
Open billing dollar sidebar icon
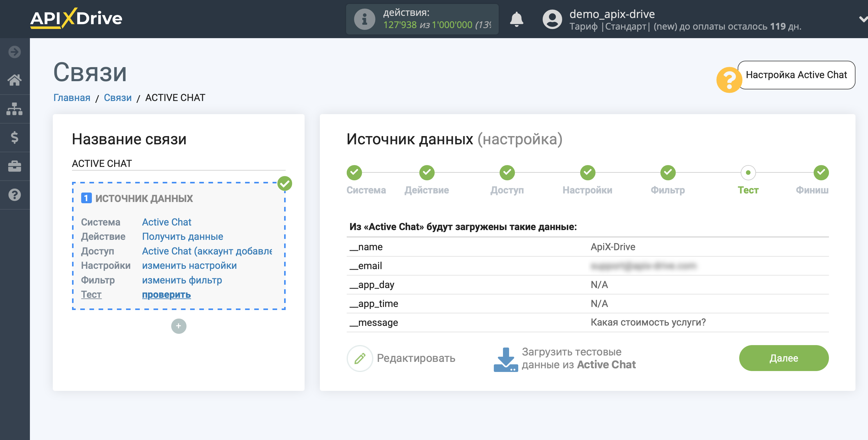coord(14,137)
